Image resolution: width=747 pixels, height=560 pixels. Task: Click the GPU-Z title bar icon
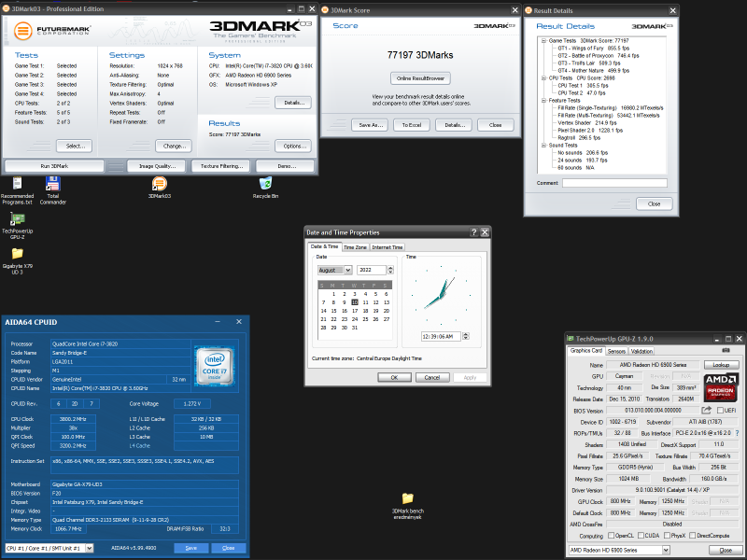pos(571,339)
